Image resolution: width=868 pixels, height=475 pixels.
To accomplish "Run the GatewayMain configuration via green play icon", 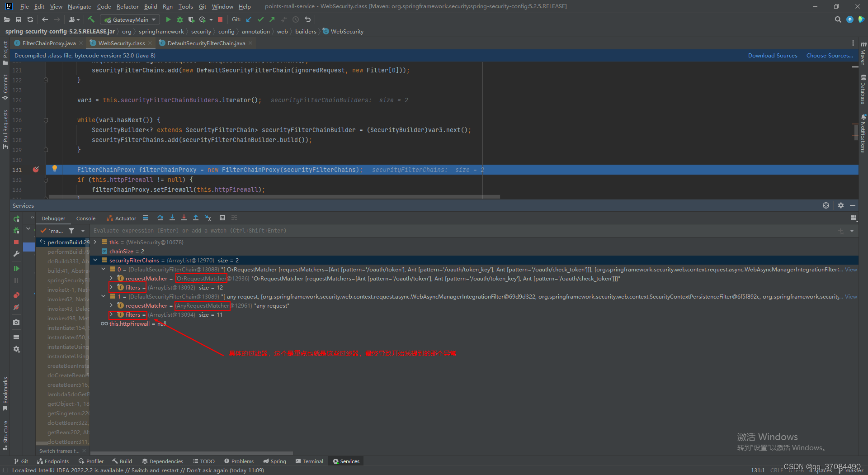I will point(169,19).
